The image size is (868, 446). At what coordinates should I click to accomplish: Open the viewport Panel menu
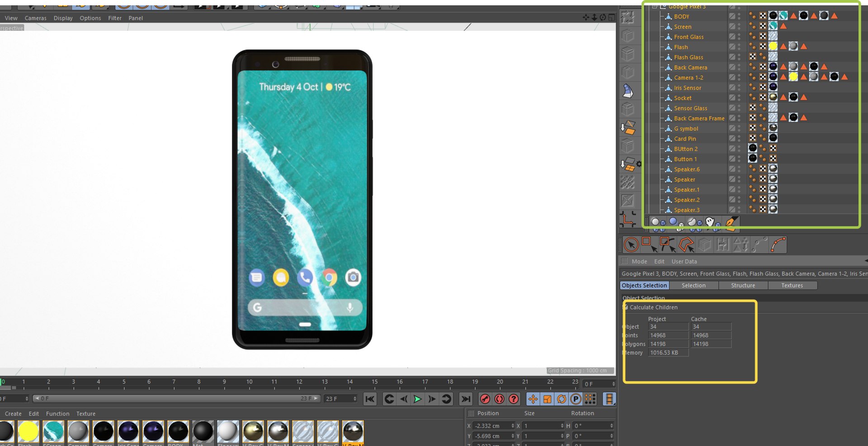click(x=135, y=18)
